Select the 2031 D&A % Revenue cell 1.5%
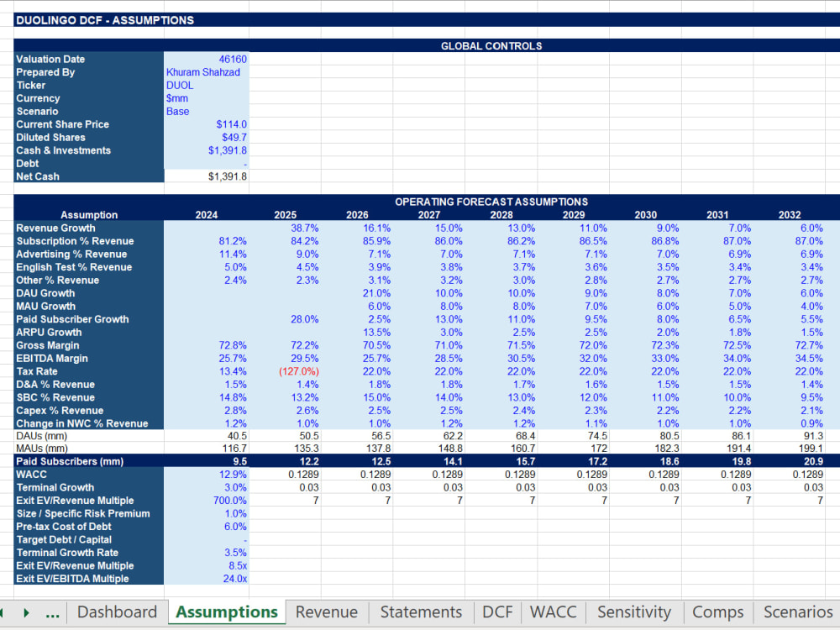Viewport: 840px width, 630px height. 717,384
